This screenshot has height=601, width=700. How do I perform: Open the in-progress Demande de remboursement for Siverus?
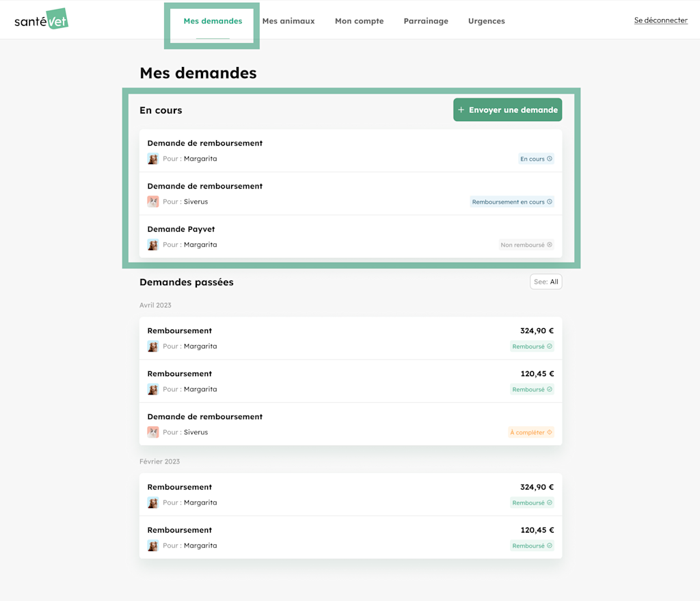click(351, 193)
